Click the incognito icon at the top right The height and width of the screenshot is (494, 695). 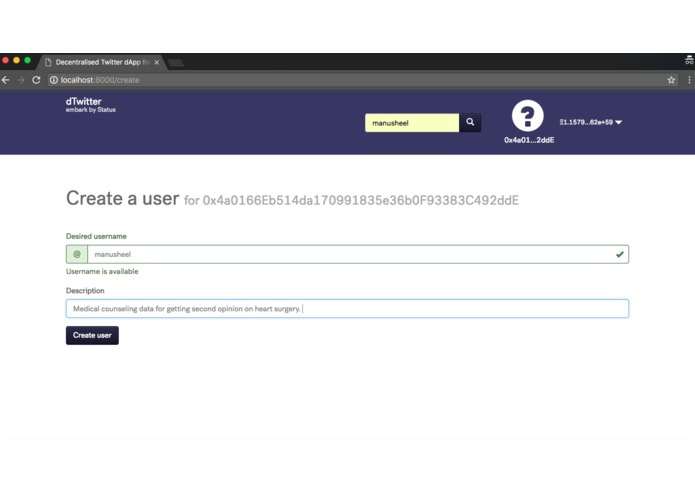(x=689, y=60)
